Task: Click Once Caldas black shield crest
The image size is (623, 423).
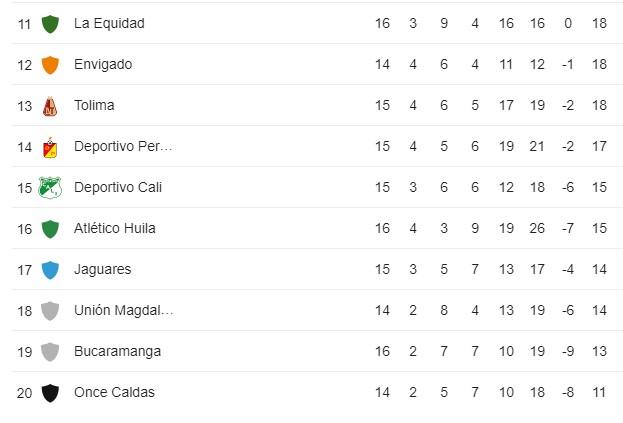Action: 50,393
